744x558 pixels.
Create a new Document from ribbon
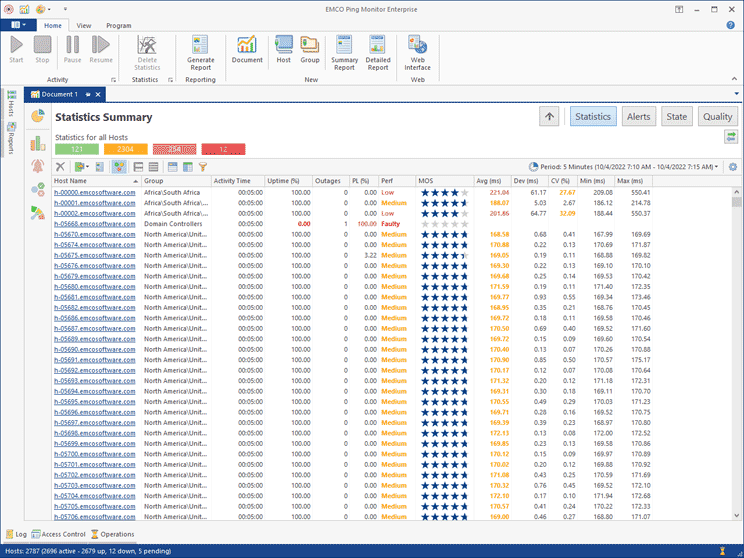tap(247, 48)
